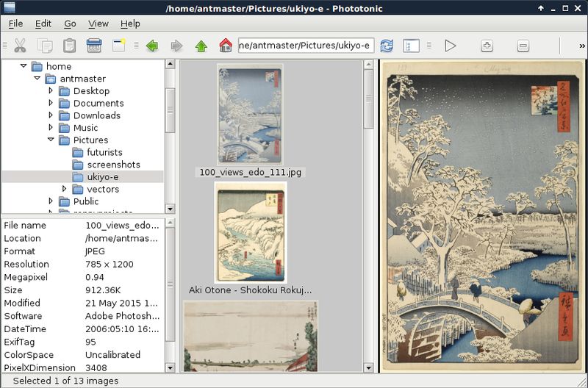Select the third pale landscape thumbnail
The width and height of the screenshot is (588, 388).
(x=251, y=336)
